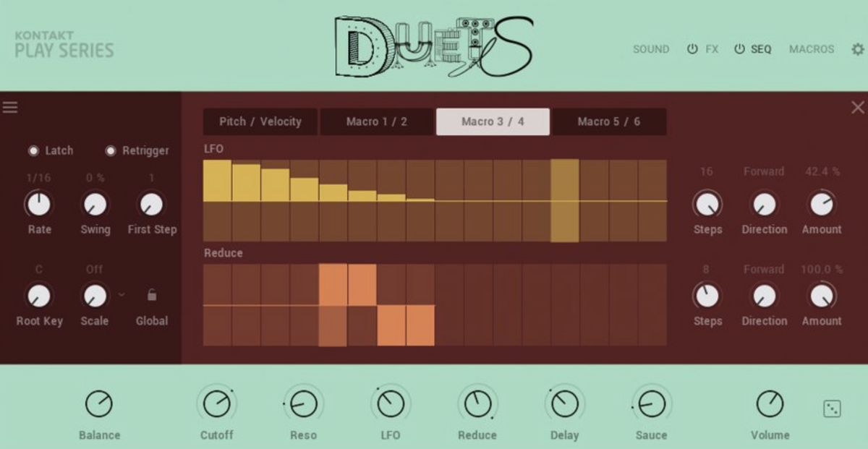Click the Root Key knob

(x=39, y=296)
